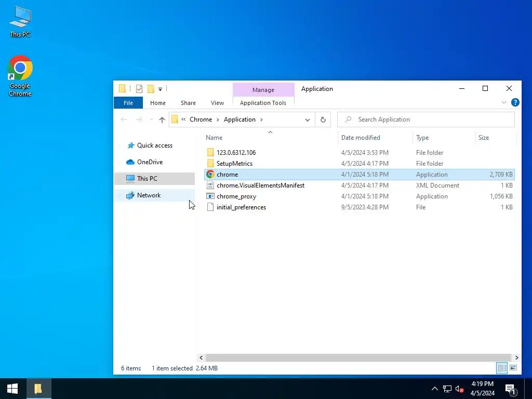Open address history dropdown
The width and height of the screenshot is (532, 399).
click(x=308, y=120)
